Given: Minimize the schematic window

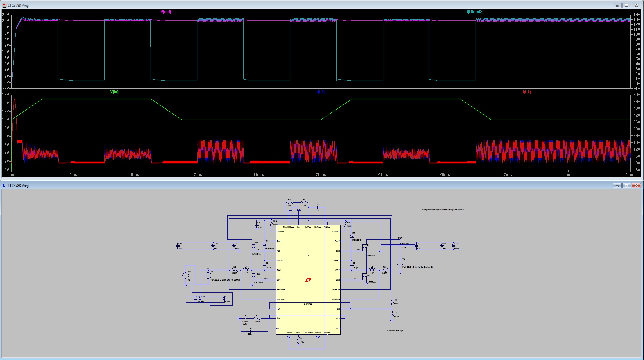Looking at the screenshot, I should point(617,185).
